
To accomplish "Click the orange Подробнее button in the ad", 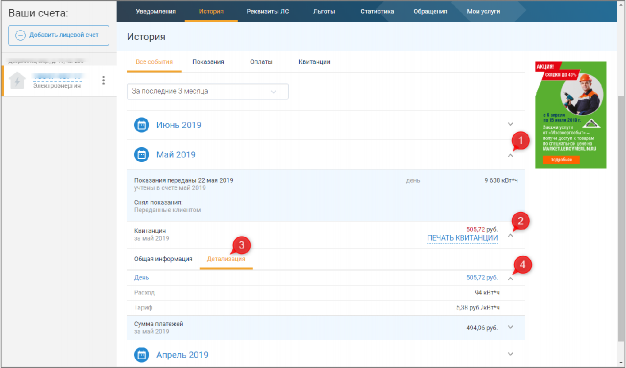I will [x=561, y=160].
